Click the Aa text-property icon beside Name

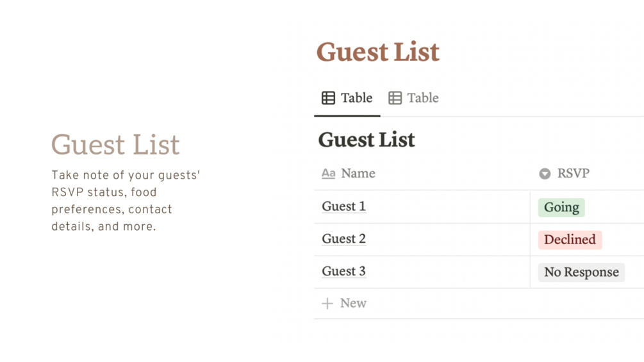click(x=328, y=174)
